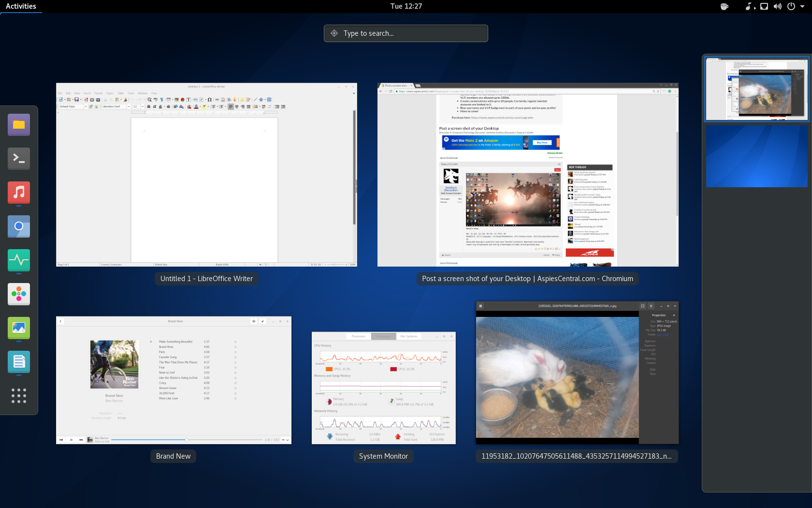Switch to the empty second workspace
Viewport: 812px width, 508px height.
click(x=757, y=156)
